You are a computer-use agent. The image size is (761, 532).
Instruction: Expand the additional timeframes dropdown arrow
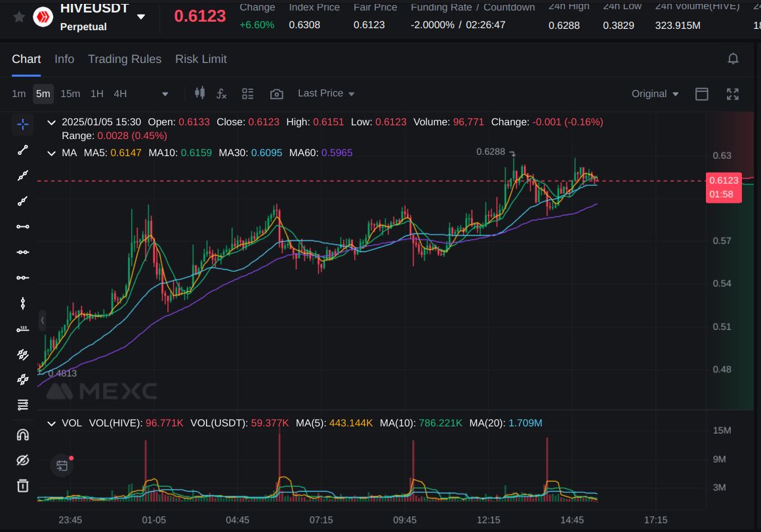[165, 94]
